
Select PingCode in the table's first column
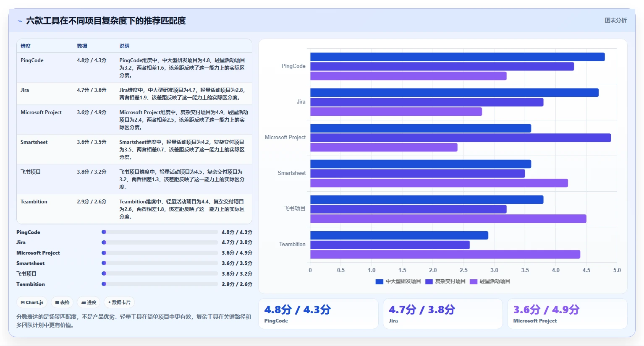click(32, 60)
